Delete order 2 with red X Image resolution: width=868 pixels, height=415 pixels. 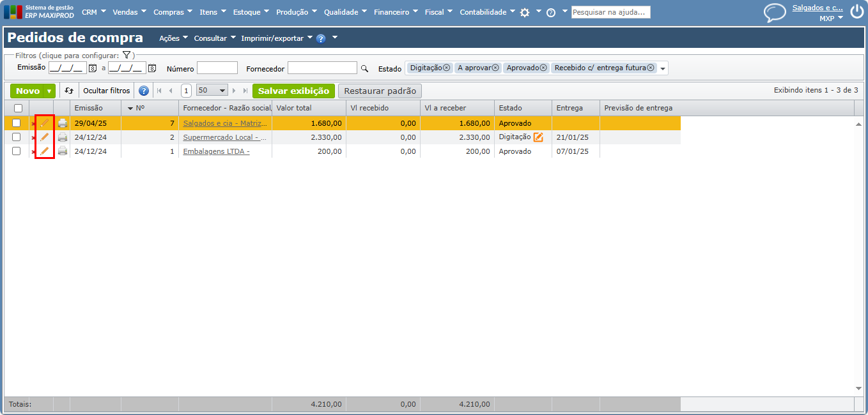click(x=33, y=138)
